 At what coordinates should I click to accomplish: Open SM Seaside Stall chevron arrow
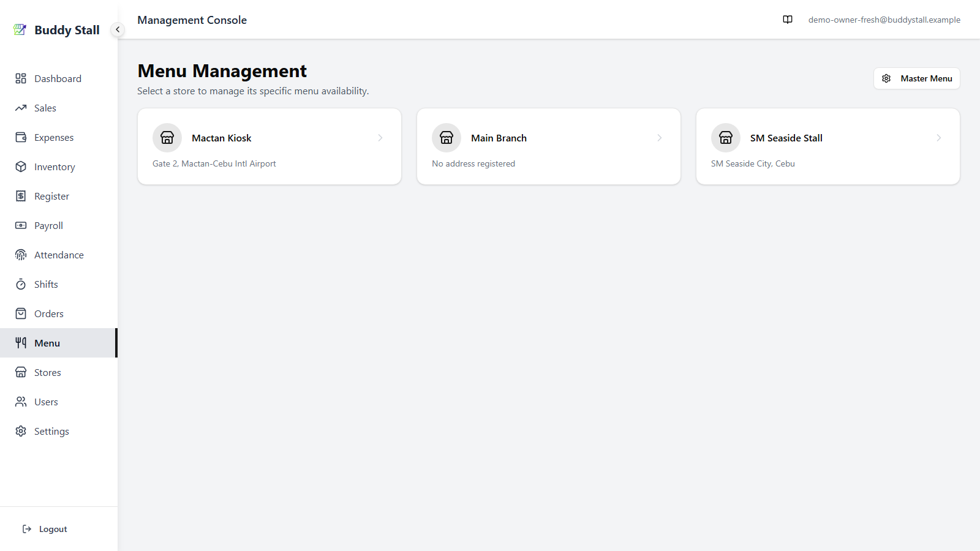[x=939, y=138]
